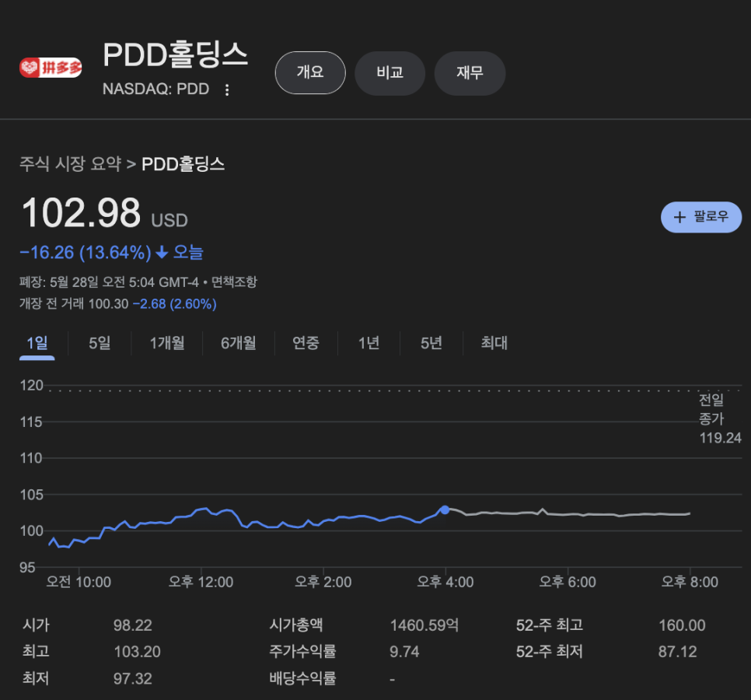The width and height of the screenshot is (751, 700).
Task: Open the three-dot menu beside NASDAQ: PDD
Action: click(x=227, y=89)
